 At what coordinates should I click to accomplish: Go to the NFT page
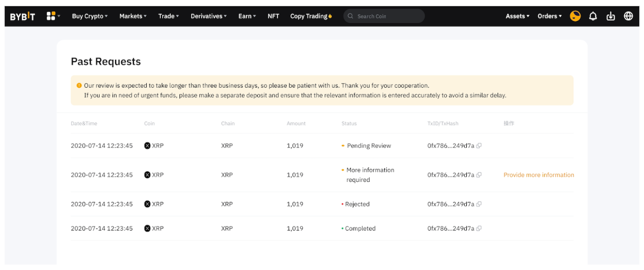click(x=273, y=16)
